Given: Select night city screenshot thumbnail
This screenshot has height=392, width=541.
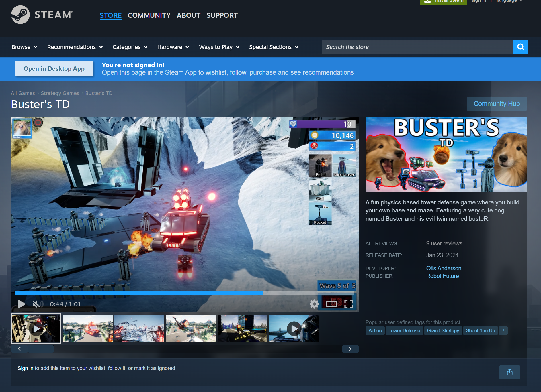Looking at the screenshot, I should click(243, 328).
